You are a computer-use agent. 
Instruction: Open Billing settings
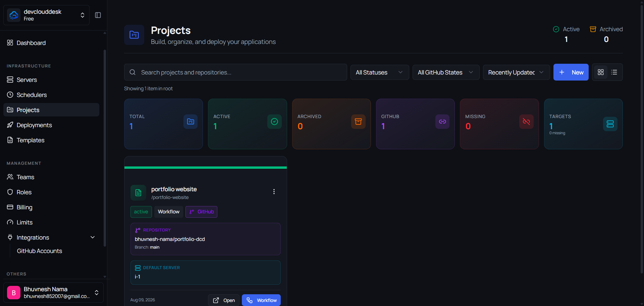pos(51,207)
